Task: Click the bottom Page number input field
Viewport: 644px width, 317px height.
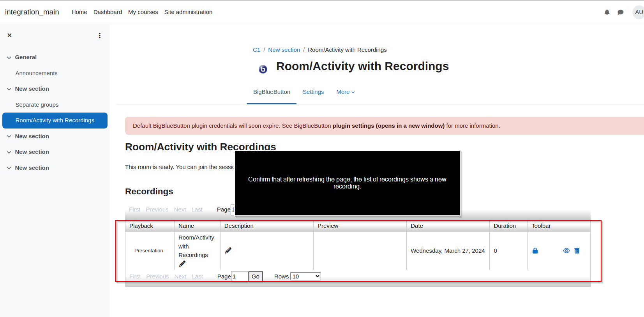Action: tap(240, 276)
